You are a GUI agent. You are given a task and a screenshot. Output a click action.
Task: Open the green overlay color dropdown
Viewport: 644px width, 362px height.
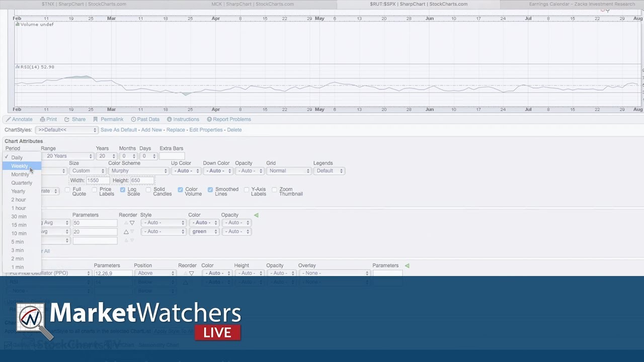coord(204,232)
